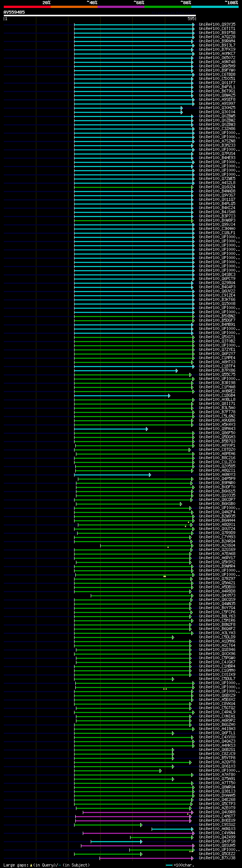Open hit UniRef100_Q01IF7

tap(217, 83)
